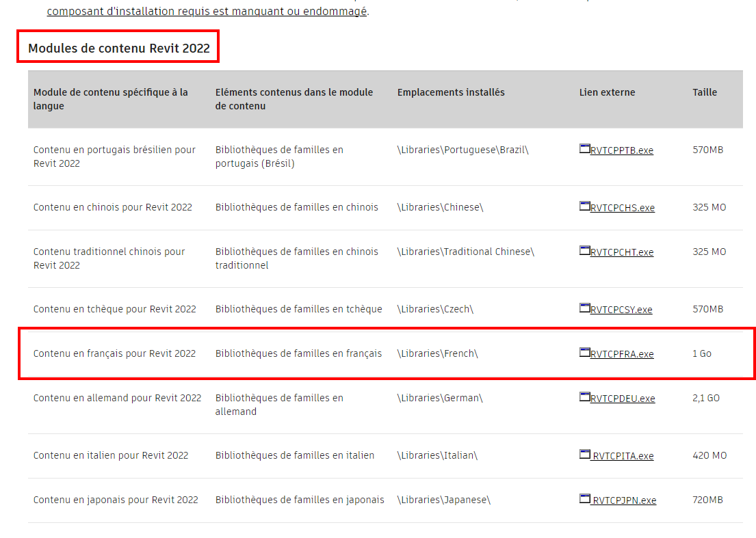
Task: Click the file icon beside RVTCPITA.exe
Action: 584,455
